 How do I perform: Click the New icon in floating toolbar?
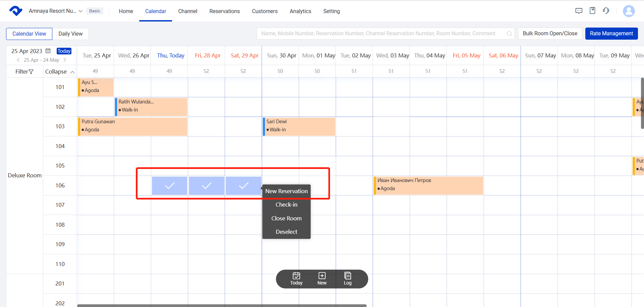(x=322, y=278)
